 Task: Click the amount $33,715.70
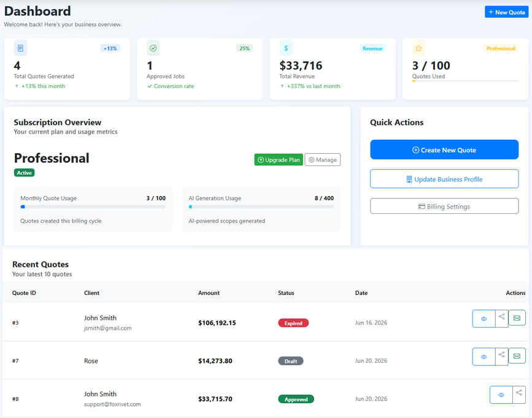[215, 399]
